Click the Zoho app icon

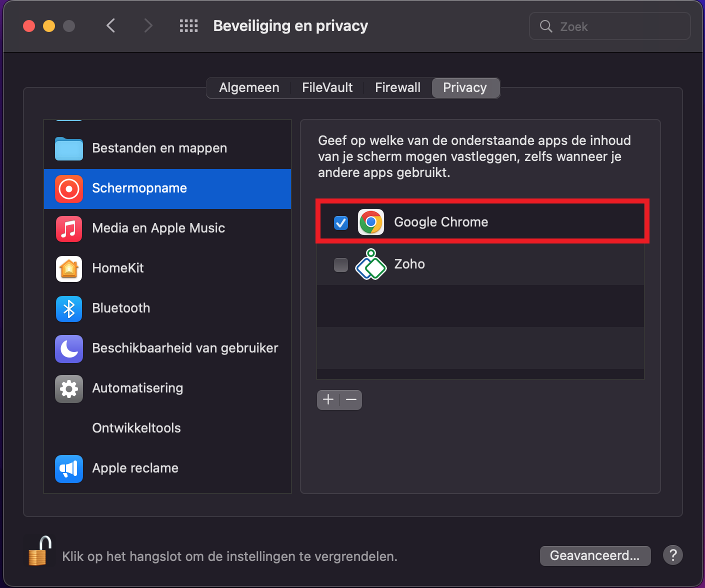coord(371,264)
